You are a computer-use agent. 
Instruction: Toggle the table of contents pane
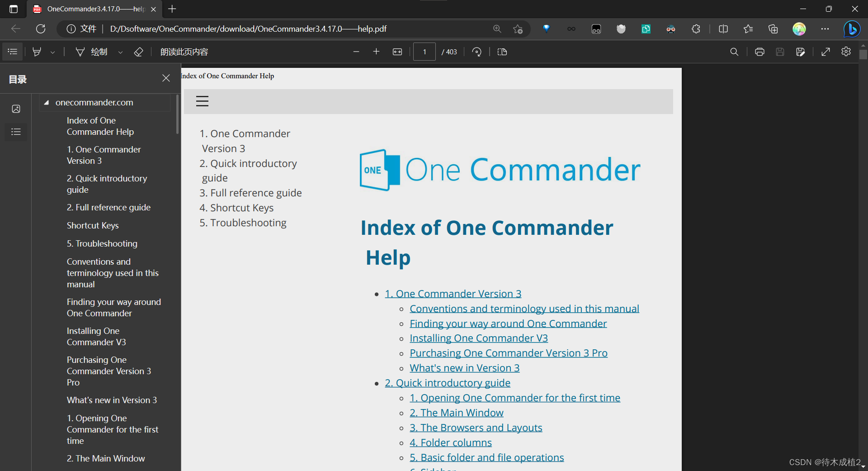[x=13, y=52]
